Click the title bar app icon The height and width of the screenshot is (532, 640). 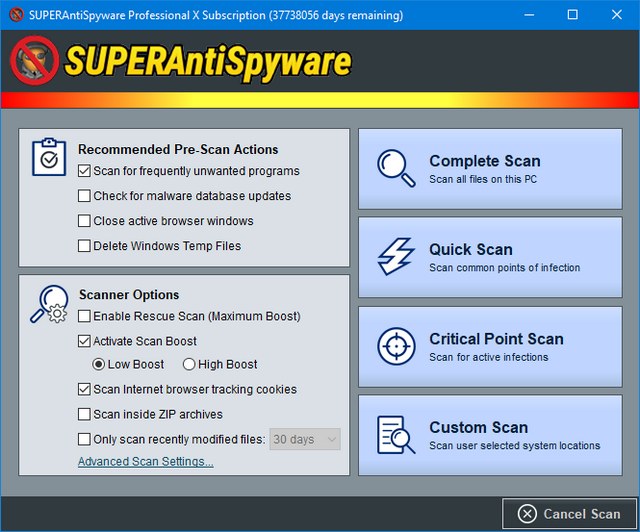tap(14, 15)
